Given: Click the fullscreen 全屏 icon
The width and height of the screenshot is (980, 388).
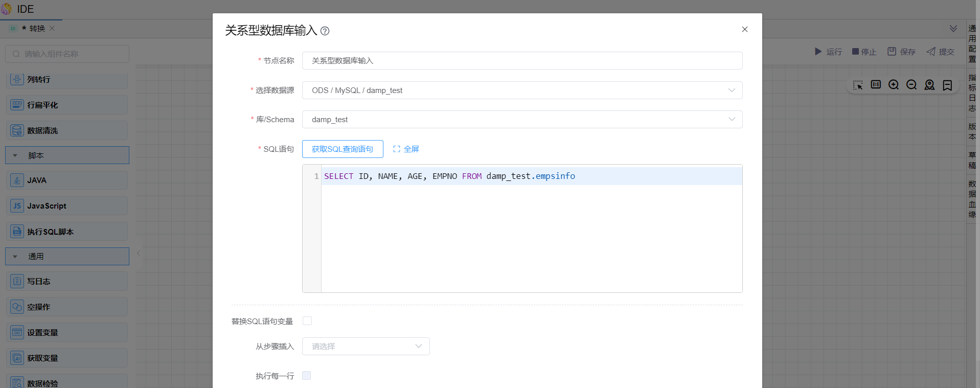Looking at the screenshot, I should tap(397, 149).
